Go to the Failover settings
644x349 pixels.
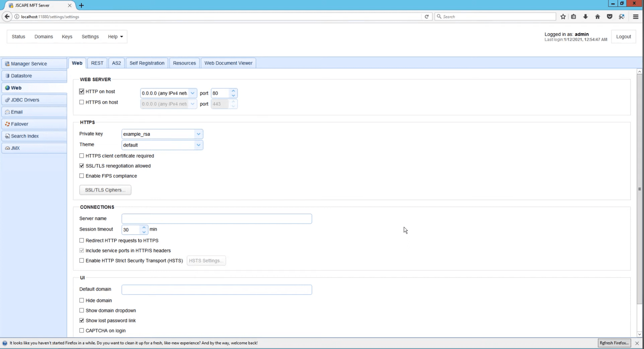(x=34, y=124)
